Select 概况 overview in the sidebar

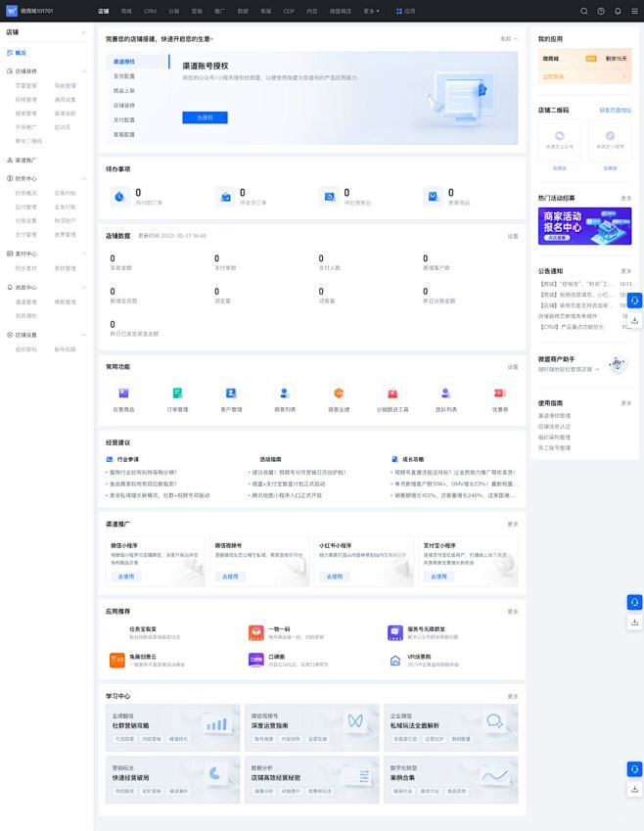pyautogui.click(x=21, y=53)
